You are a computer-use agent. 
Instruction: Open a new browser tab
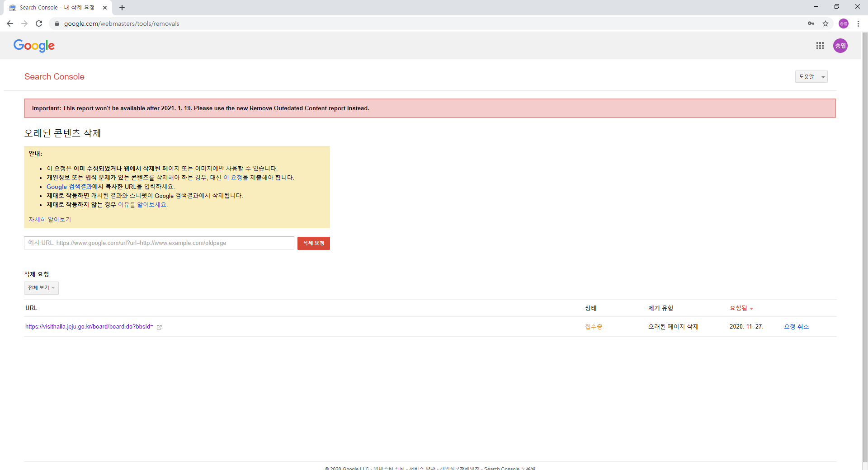(x=122, y=8)
